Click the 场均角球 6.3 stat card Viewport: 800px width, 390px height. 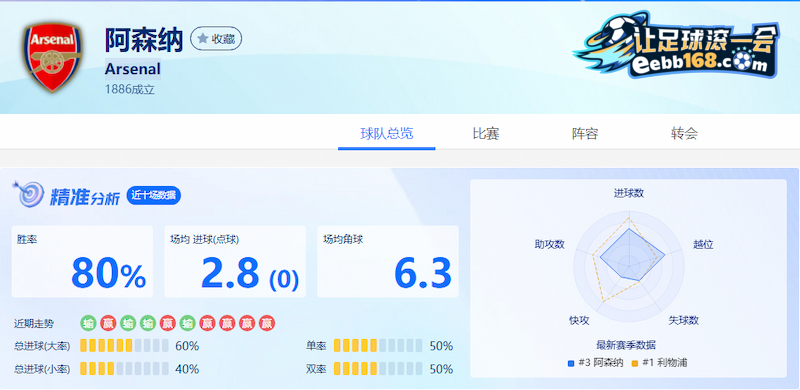[388, 261]
